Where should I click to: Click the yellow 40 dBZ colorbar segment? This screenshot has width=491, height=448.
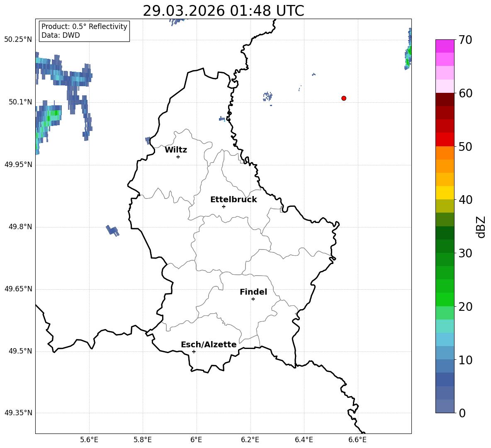(445, 193)
